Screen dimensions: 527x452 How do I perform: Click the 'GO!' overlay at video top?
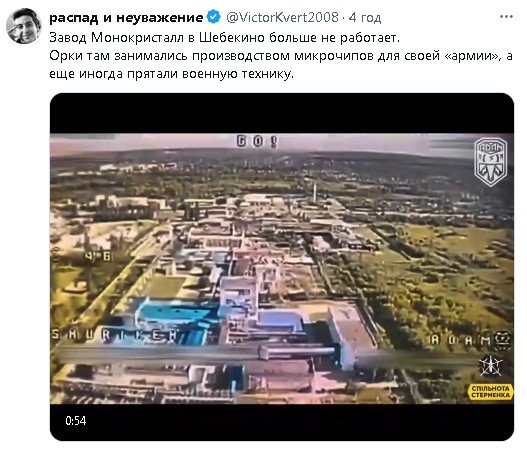[257, 141]
